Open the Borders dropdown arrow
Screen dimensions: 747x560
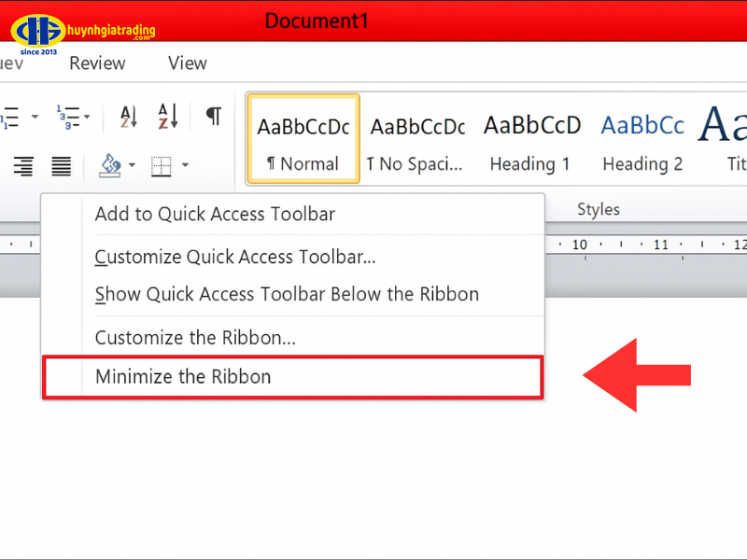tap(185, 167)
